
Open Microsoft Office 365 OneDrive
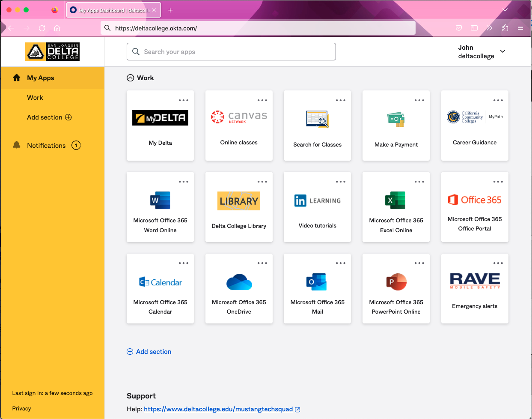point(238,288)
